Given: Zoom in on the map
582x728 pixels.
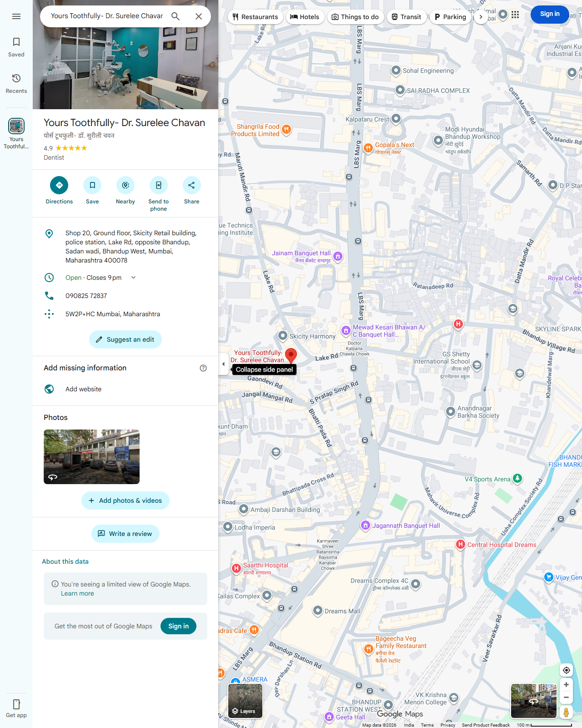Looking at the screenshot, I should click(x=567, y=685).
